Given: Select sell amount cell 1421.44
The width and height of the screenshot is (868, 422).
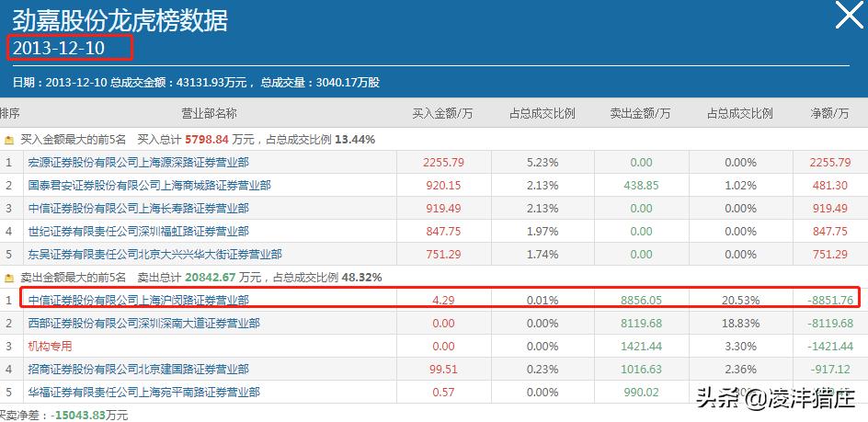Looking at the screenshot, I should (641, 346).
